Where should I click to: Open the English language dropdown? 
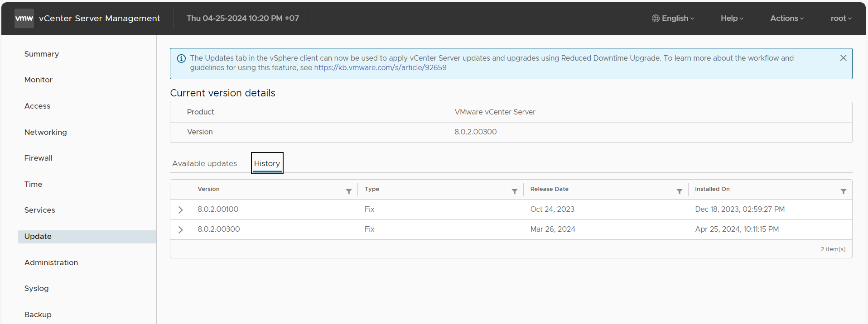pyautogui.click(x=673, y=19)
